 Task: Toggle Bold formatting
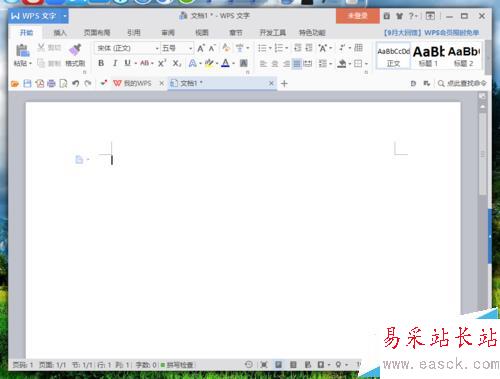click(101, 63)
